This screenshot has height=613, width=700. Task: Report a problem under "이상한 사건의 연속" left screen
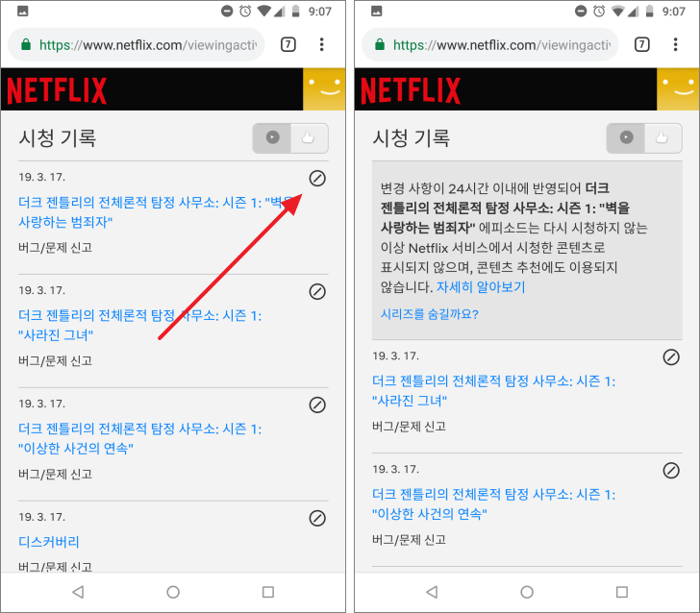[56, 475]
